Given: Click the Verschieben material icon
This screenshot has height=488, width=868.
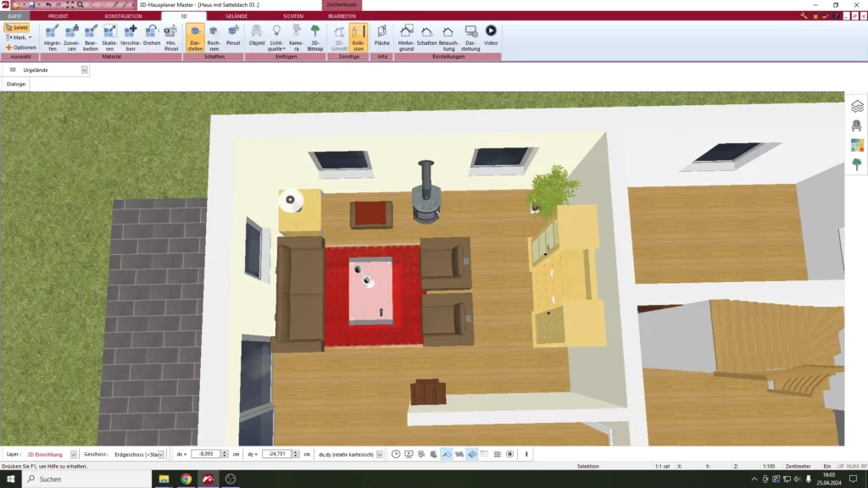Looking at the screenshot, I should (x=131, y=37).
